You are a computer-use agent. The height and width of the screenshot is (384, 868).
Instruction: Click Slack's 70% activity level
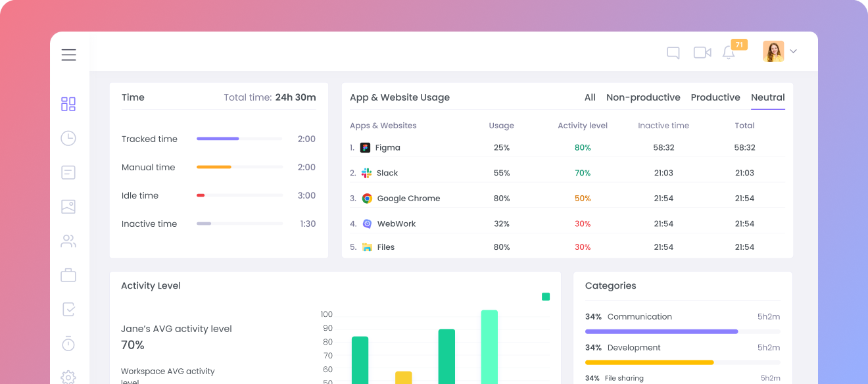pyautogui.click(x=583, y=173)
